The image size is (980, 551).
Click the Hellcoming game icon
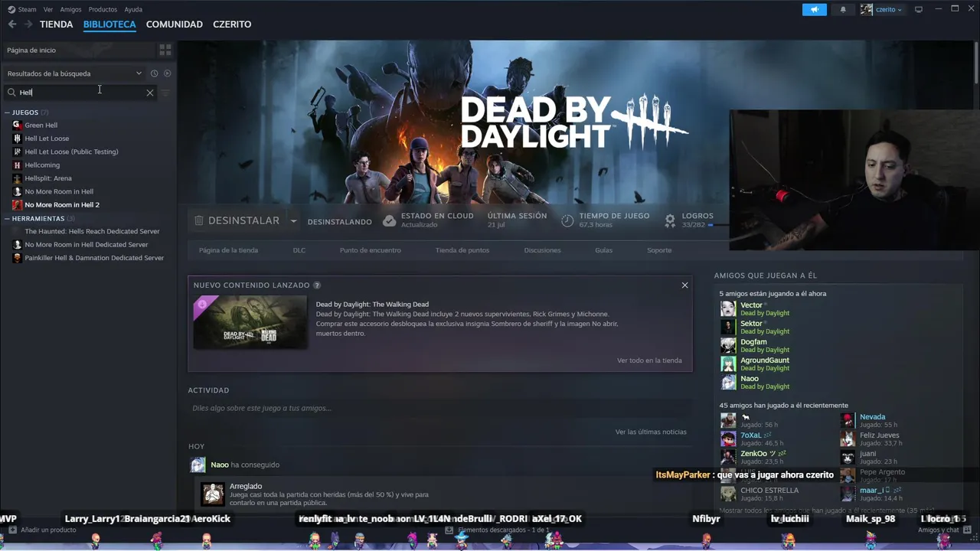(x=17, y=165)
